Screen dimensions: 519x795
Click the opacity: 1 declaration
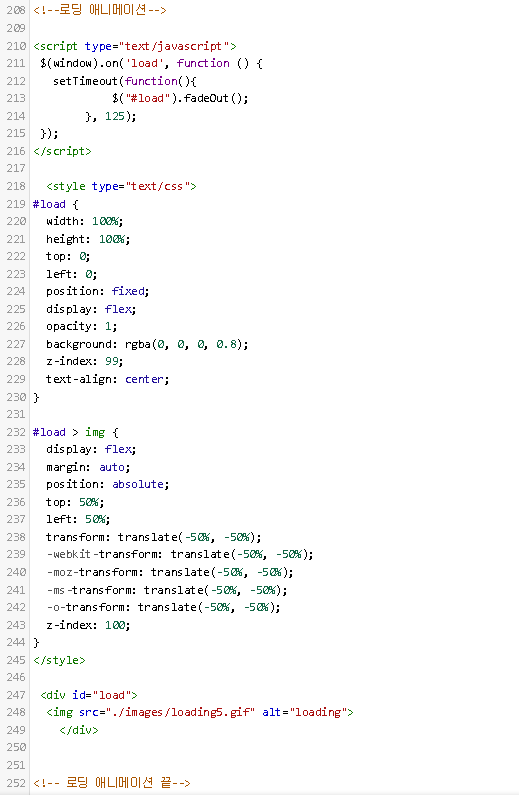click(x=82, y=326)
